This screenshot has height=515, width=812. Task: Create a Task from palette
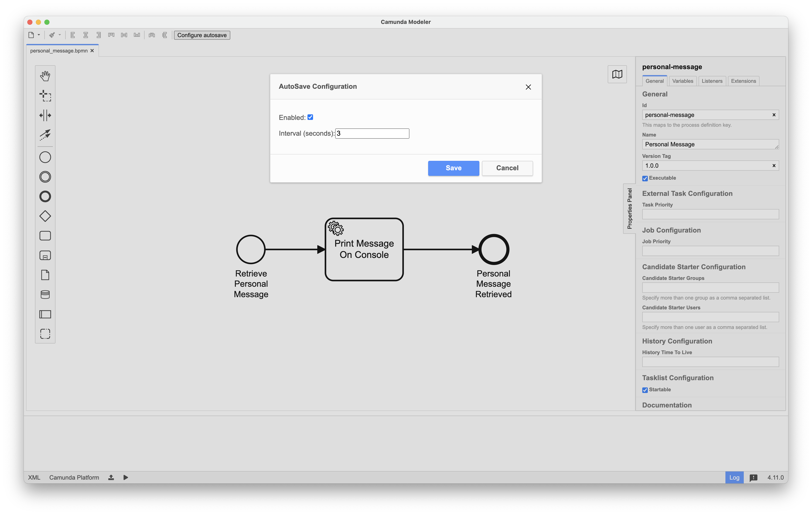tap(45, 236)
